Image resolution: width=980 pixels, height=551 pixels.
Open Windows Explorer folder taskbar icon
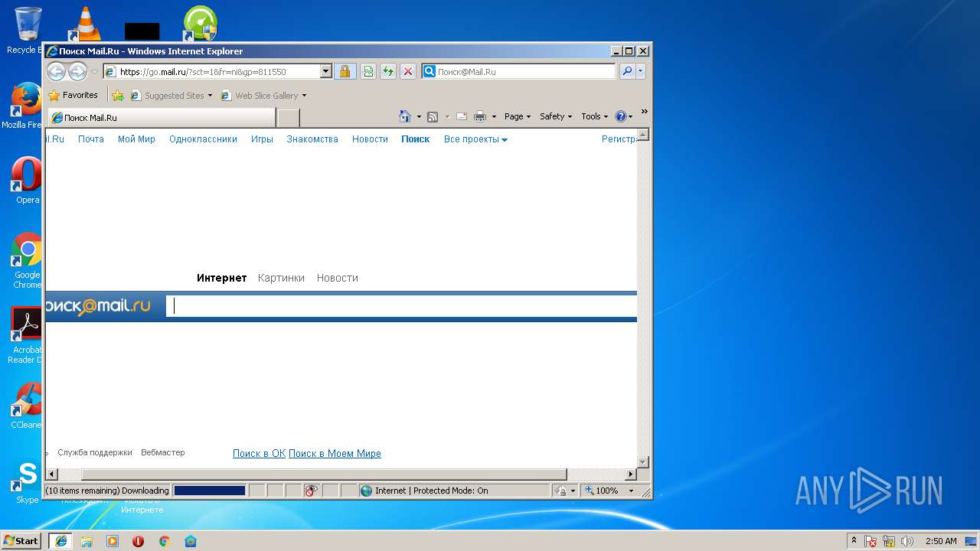coord(87,541)
